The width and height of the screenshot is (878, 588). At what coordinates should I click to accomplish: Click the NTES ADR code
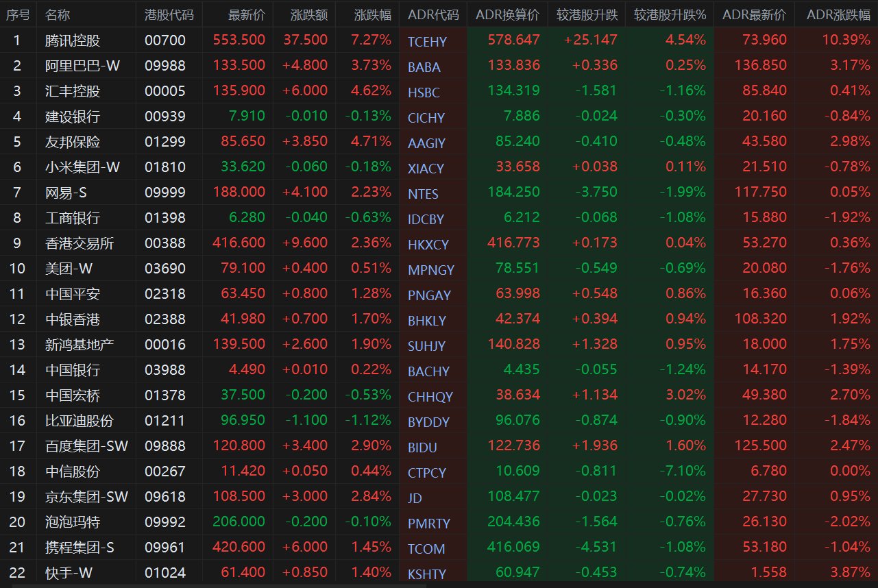423,194
